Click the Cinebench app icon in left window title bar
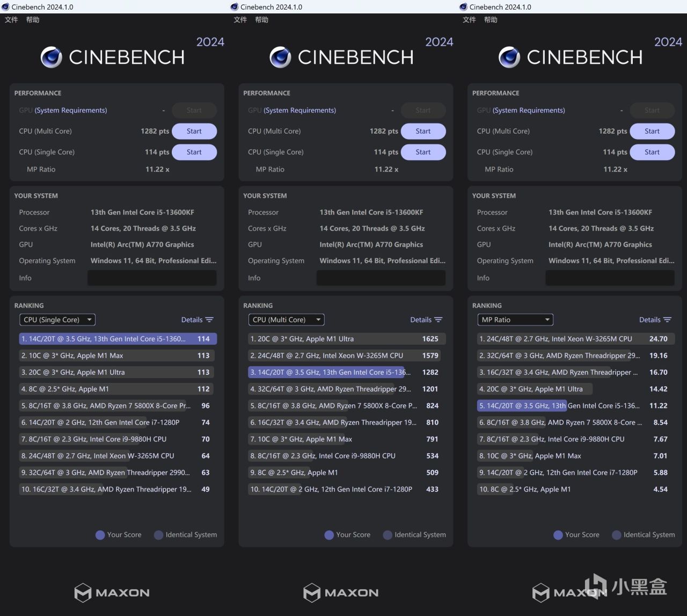 click(x=5, y=7)
